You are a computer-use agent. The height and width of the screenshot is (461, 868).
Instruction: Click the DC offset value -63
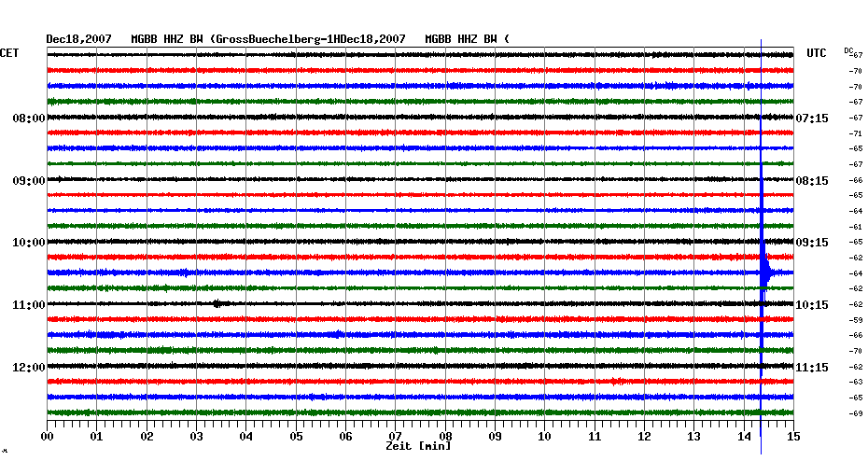click(855, 382)
